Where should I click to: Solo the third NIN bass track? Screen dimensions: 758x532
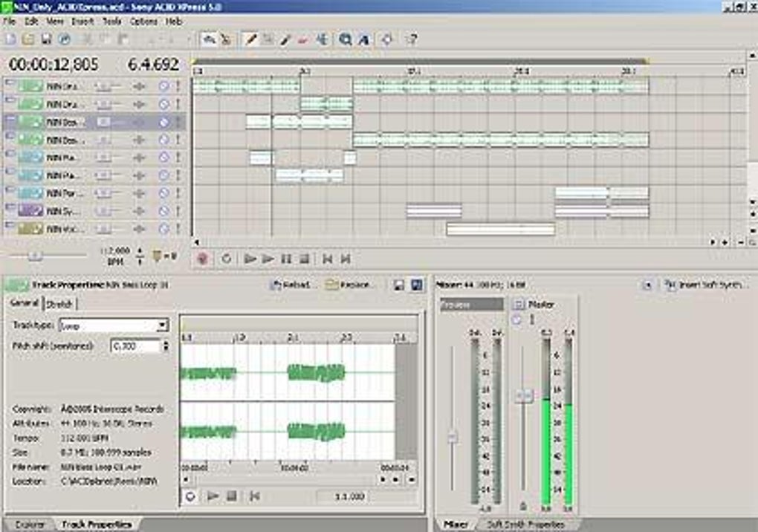178,122
